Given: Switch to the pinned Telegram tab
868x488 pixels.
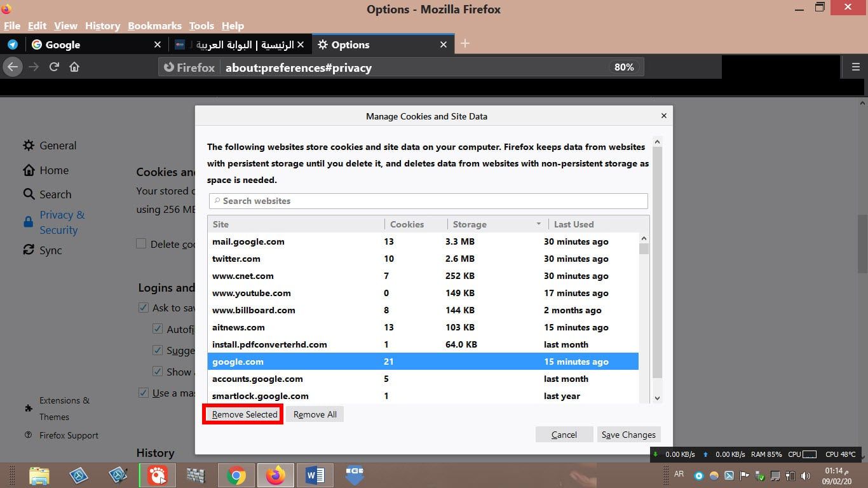Looking at the screenshot, I should pyautogui.click(x=12, y=44).
